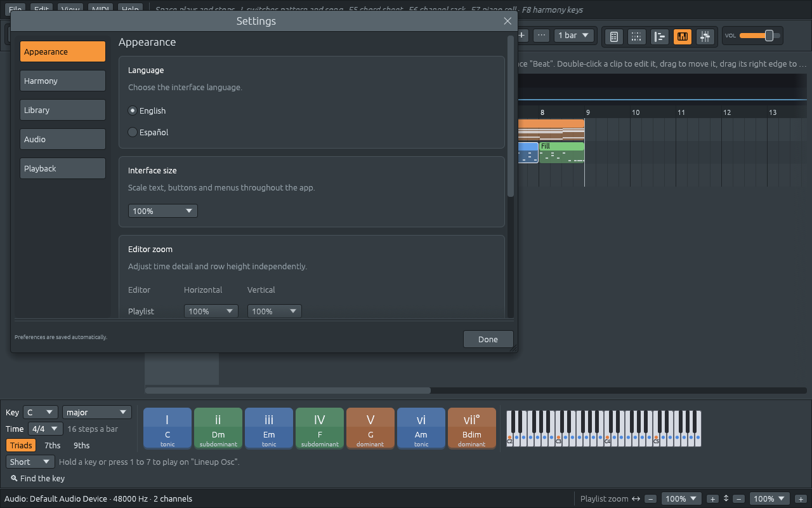Open the Interface size 100% dropdown
812x508 pixels.
(163, 211)
